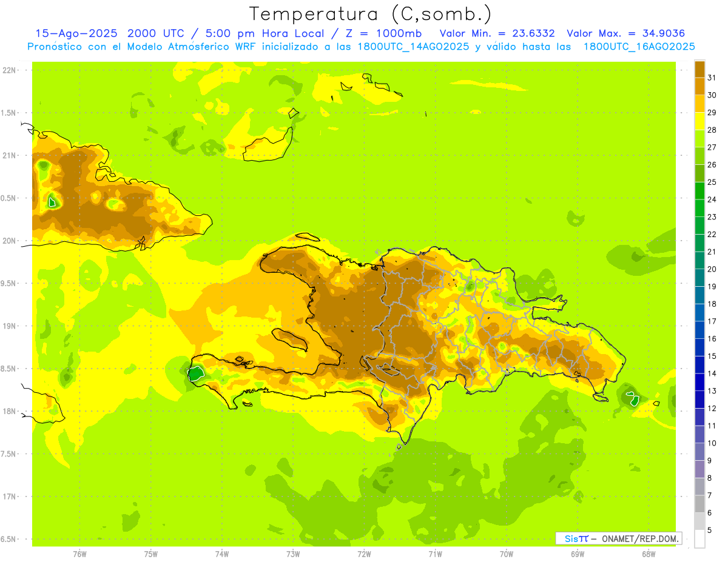
Task: Click the white legend swatch below 5
Action: 699,539
